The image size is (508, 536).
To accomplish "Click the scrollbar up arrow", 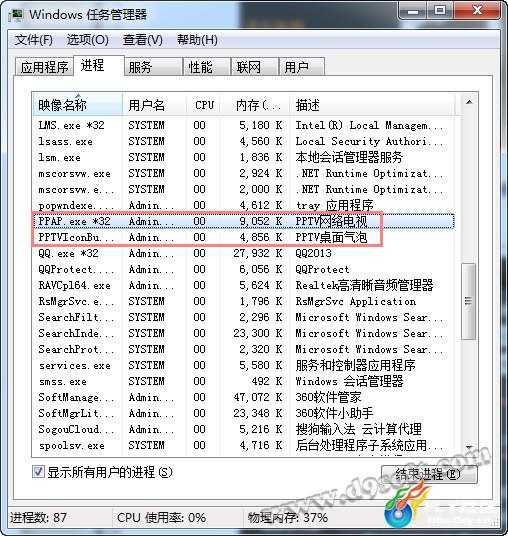I will pos(469,102).
